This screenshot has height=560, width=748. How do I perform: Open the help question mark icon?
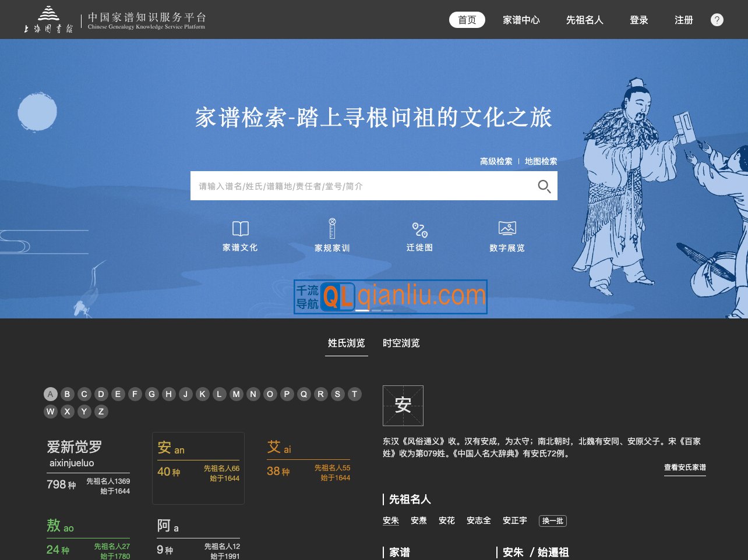717,19
